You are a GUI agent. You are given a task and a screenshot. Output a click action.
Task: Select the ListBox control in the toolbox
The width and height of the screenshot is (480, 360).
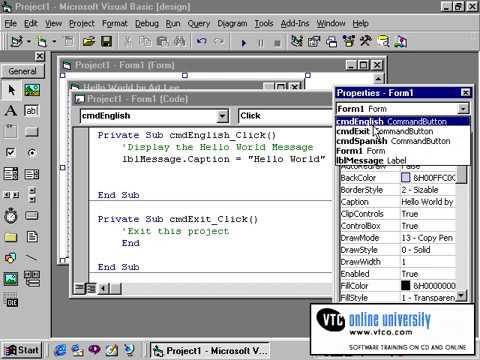[x=32, y=174]
